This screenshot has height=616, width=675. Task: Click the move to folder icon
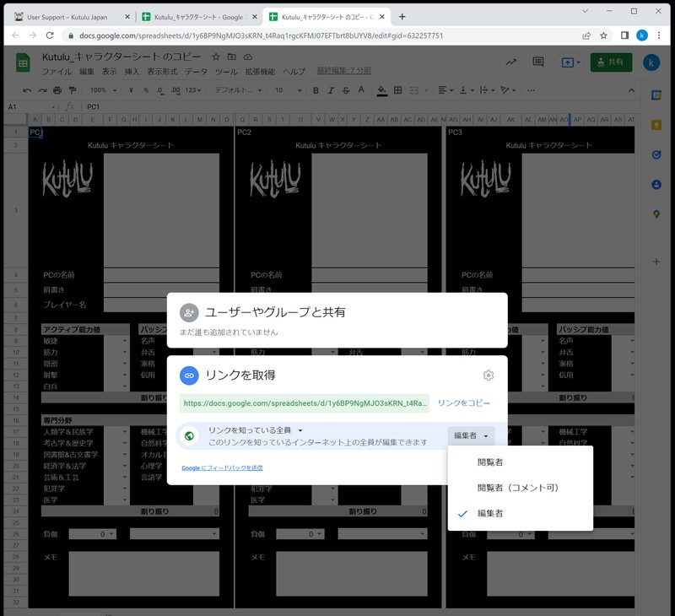click(232, 57)
